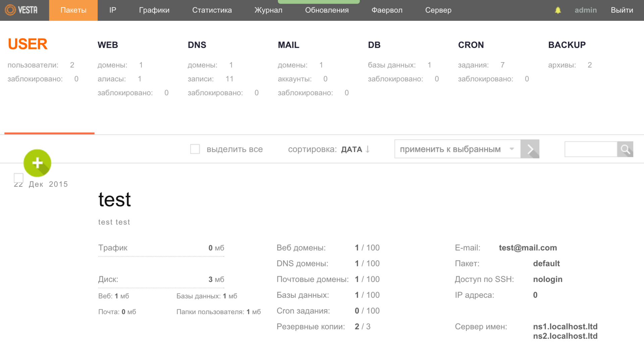Select the DNS section heading
This screenshot has height=352, width=644.
[x=197, y=45]
